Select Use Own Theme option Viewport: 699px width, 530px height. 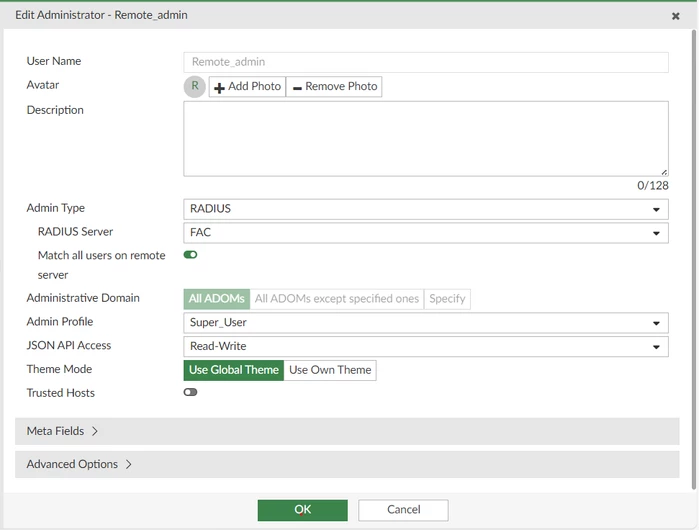pos(330,370)
